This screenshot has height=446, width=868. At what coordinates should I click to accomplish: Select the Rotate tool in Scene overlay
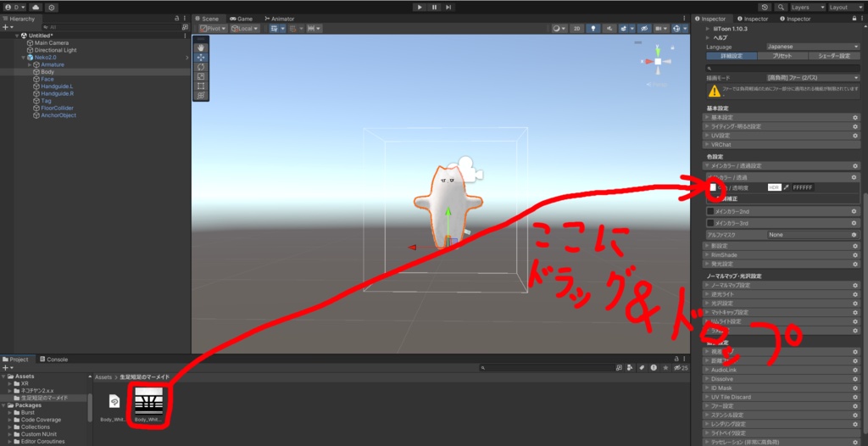coord(200,67)
